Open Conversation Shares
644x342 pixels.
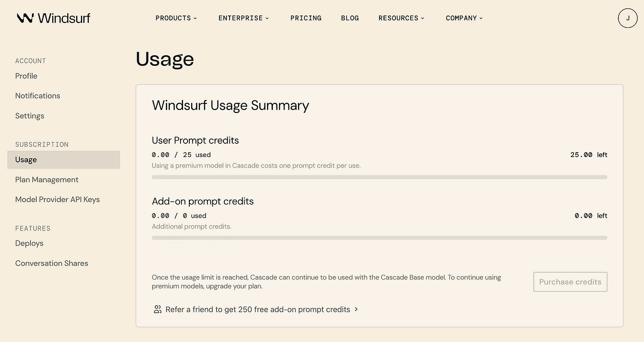(51, 263)
